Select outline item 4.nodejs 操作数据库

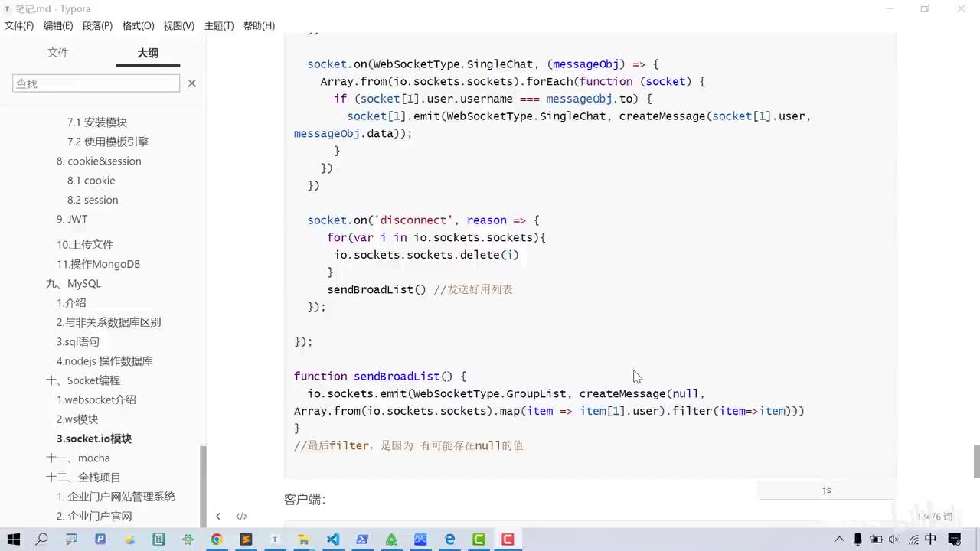tap(105, 361)
